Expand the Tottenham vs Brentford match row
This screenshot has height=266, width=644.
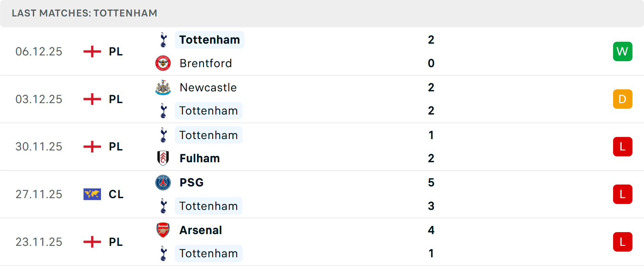pyautogui.click(x=322, y=51)
